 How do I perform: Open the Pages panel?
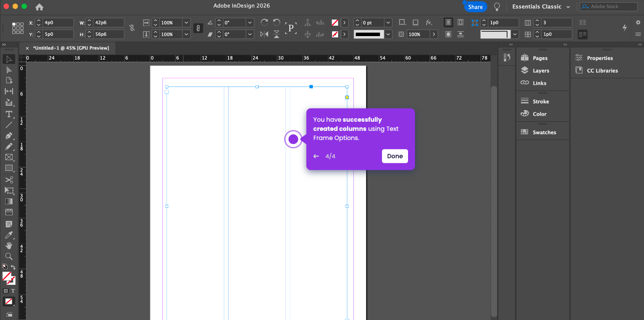click(x=540, y=58)
